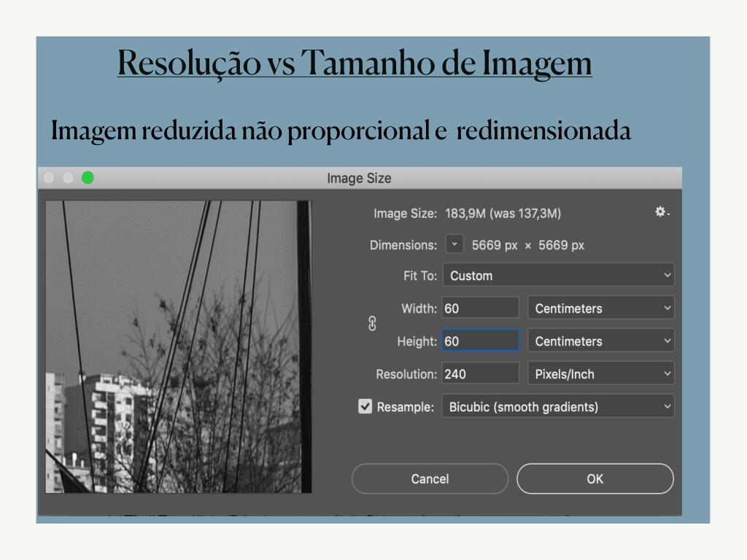Open the Resolution Pixels/Inch dropdown
This screenshot has width=747, height=560.
600,374
